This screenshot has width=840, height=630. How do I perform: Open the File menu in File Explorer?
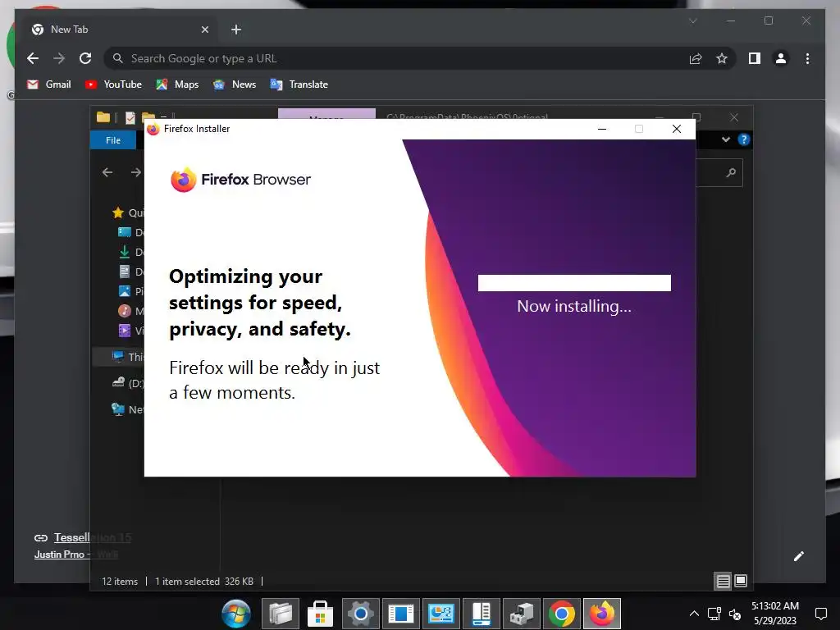[113, 139]
